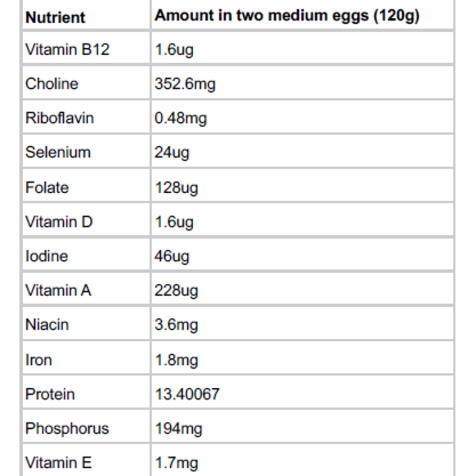Select the Vitamin B12 cell

click(x=67, y=49)
